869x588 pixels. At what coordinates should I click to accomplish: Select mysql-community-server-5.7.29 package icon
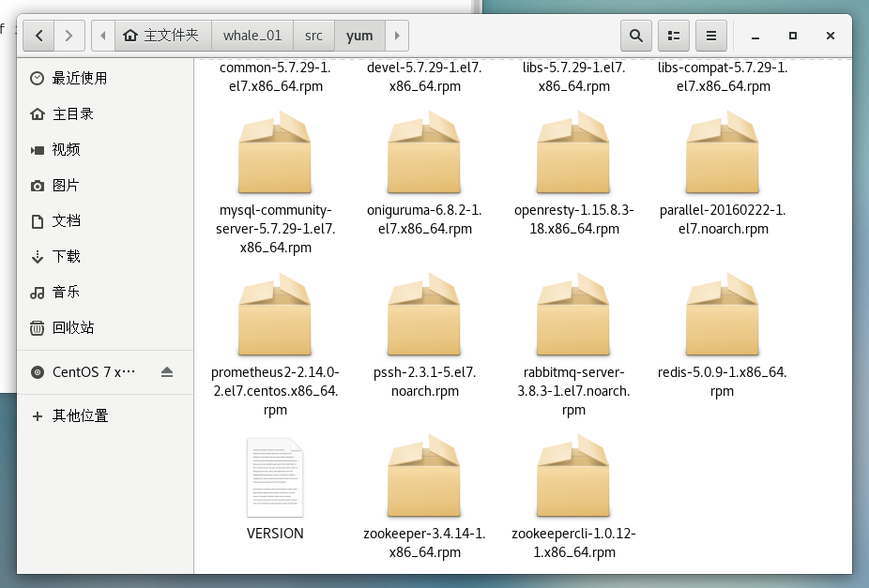click(275, 152)
